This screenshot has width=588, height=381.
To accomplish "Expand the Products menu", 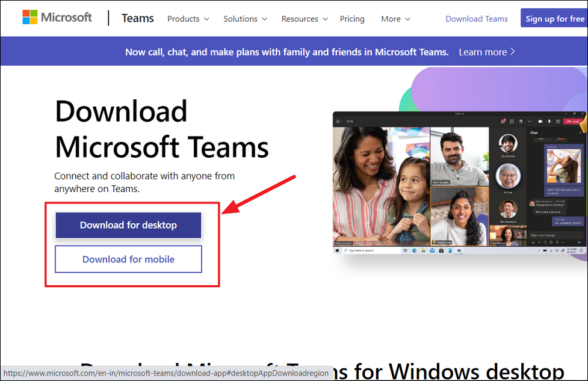I will (188, 19).
